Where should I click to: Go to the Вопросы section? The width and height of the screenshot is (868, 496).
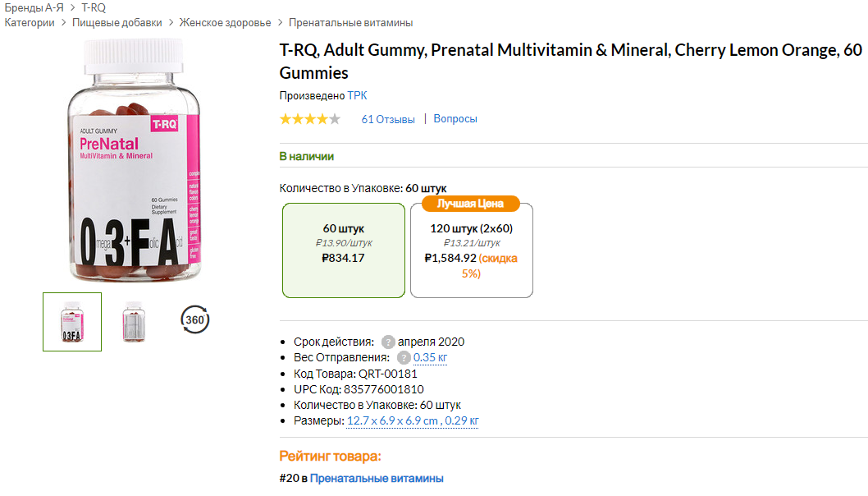click(x=455, y=119)
